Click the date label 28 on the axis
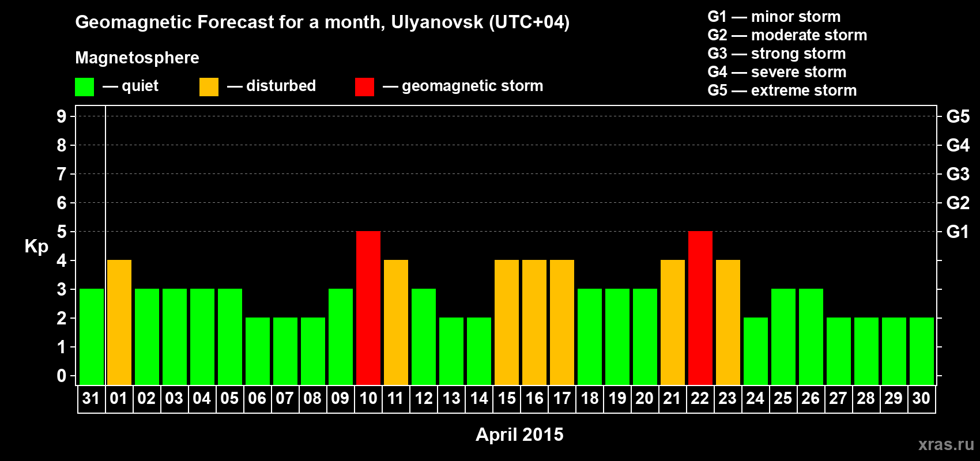The image size is (980, 461). (x=866, y=398)
